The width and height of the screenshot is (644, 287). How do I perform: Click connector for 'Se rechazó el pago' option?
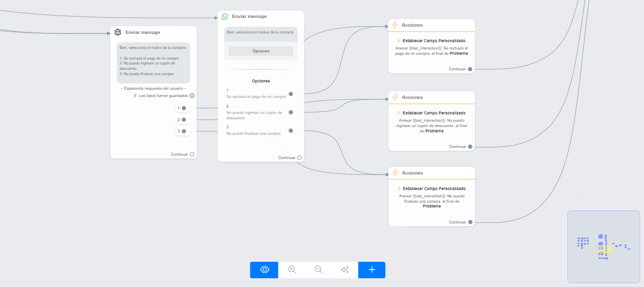point(291,94)
